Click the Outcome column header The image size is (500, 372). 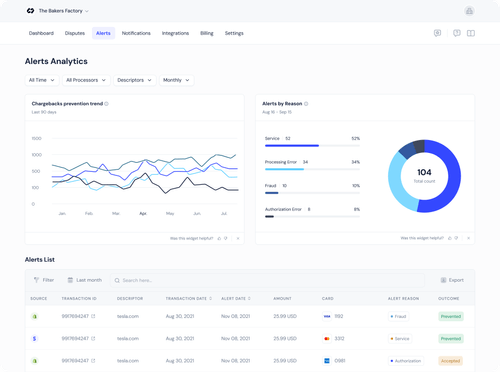(x=448, y=298)
